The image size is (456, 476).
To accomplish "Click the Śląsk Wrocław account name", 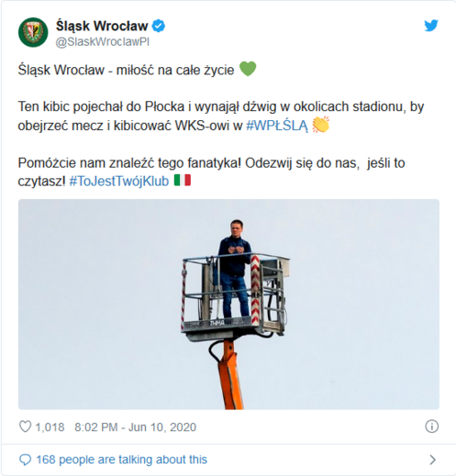I will pos(102,26).
